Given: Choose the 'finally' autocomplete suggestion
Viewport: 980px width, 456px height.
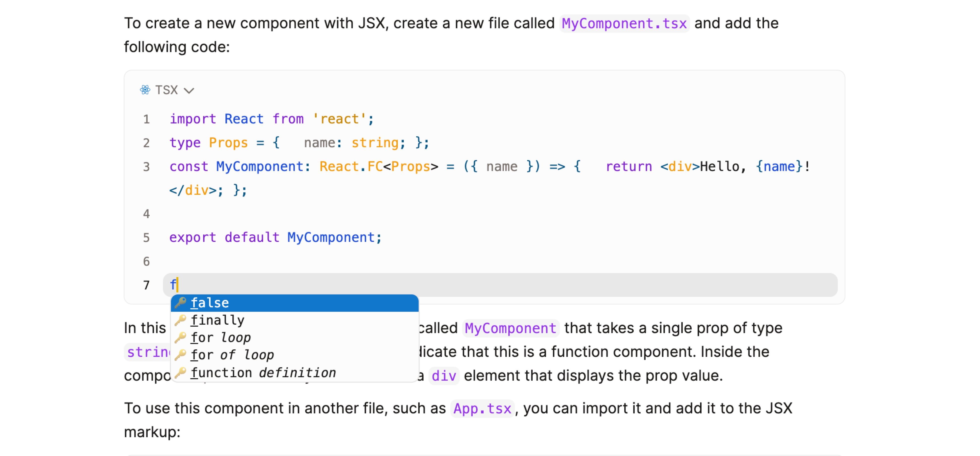Looking at the screenshot, I should (217, 320).
